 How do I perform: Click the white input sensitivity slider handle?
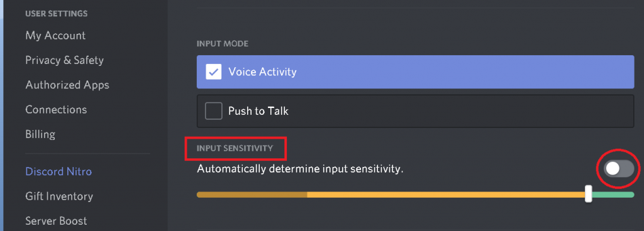589,194
